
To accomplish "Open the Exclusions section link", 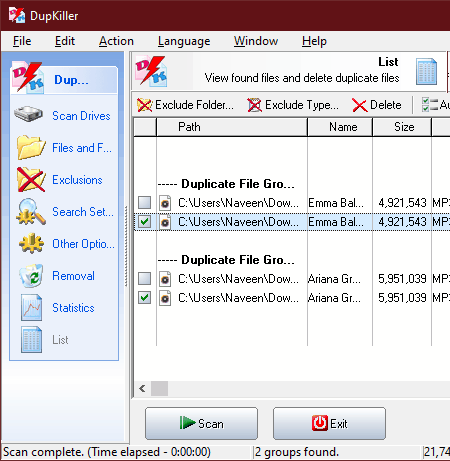I will pyautogui.click(x=77, y=180).
